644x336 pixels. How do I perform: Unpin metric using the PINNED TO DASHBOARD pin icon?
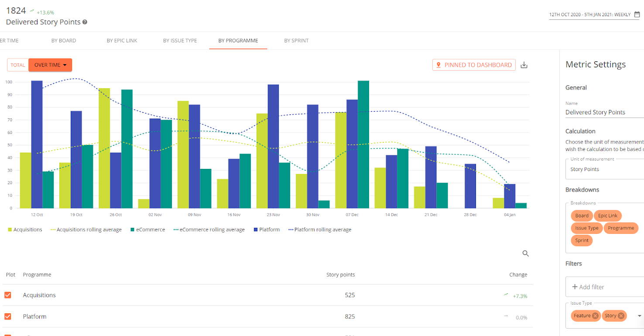438,64
